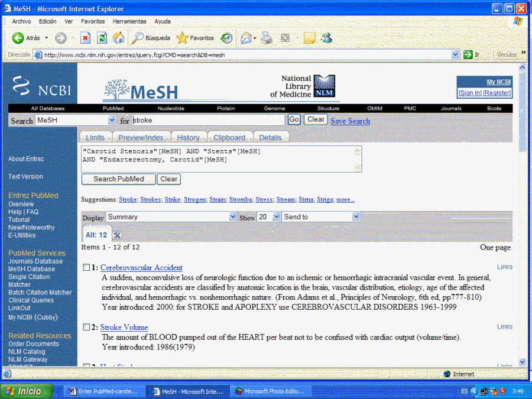Screen dimensions: 532x399
Task: Check the box for Cerebrovascular Accident
Action: pyautogui.click(x=86, y=268)
